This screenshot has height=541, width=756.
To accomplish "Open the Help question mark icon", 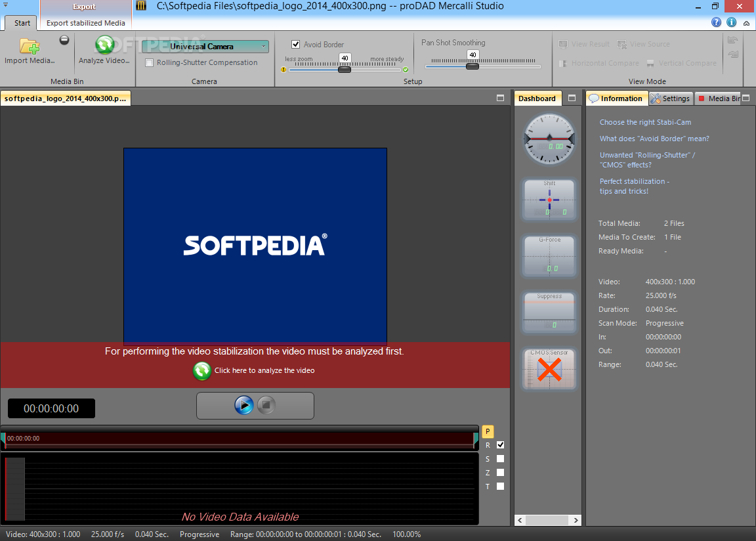I will tap(717, 22).
